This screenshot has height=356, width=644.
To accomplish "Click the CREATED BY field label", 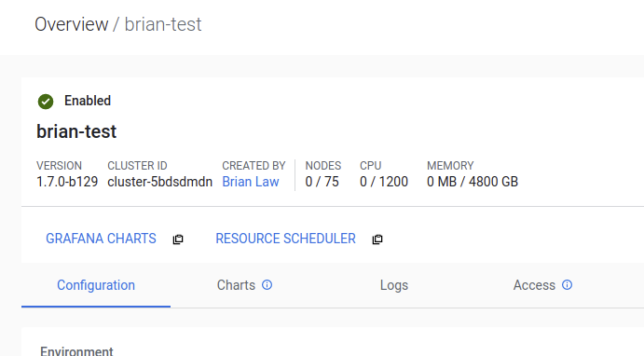I will coord(253,166).
